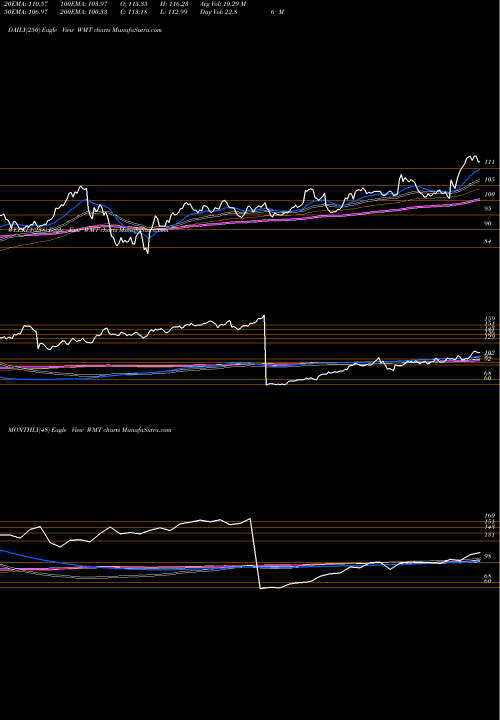Screen dimensions: 500x720
Task: Click the 105 price label on daily chart
Action: pos(489,180)
